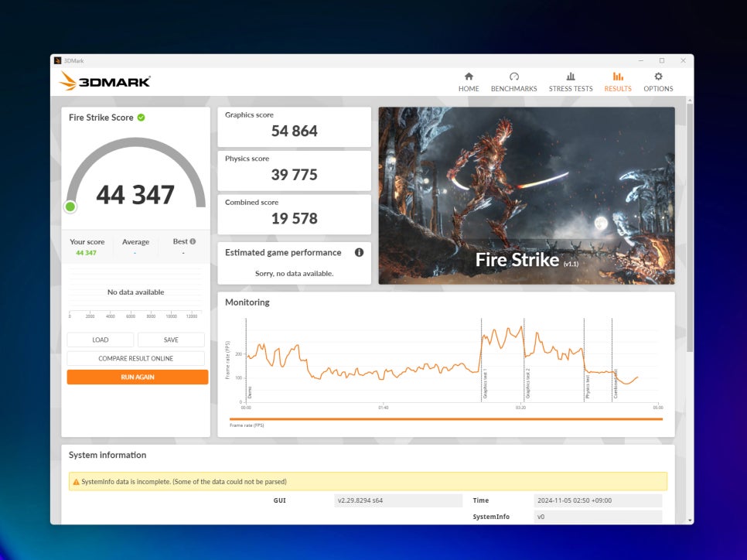Click the options gear icon

point(658,77)
